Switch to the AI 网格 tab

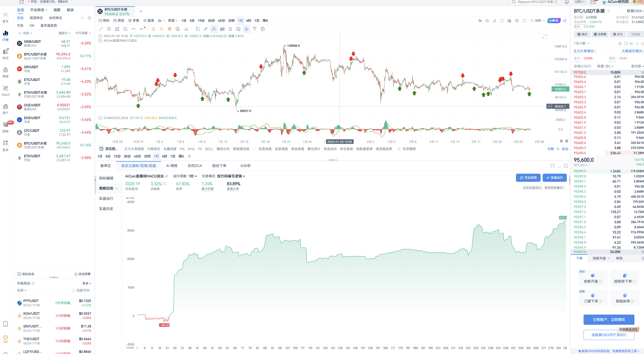tap(172, 166)
